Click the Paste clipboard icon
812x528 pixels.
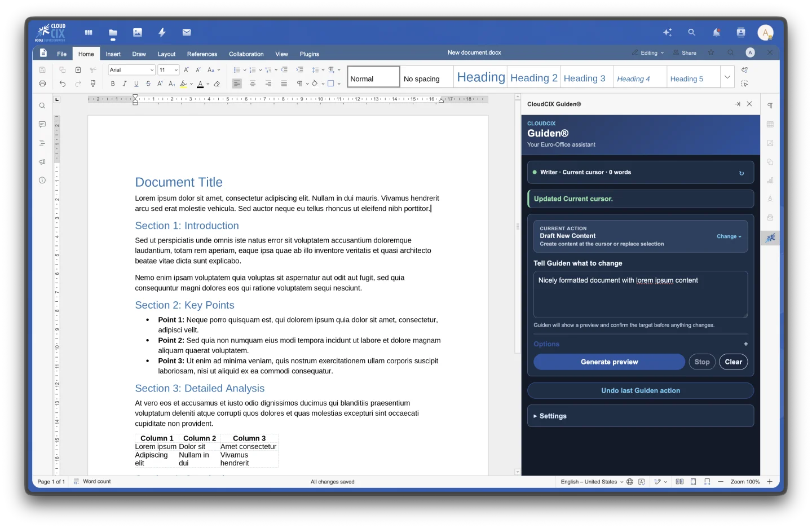click(78, 70)
